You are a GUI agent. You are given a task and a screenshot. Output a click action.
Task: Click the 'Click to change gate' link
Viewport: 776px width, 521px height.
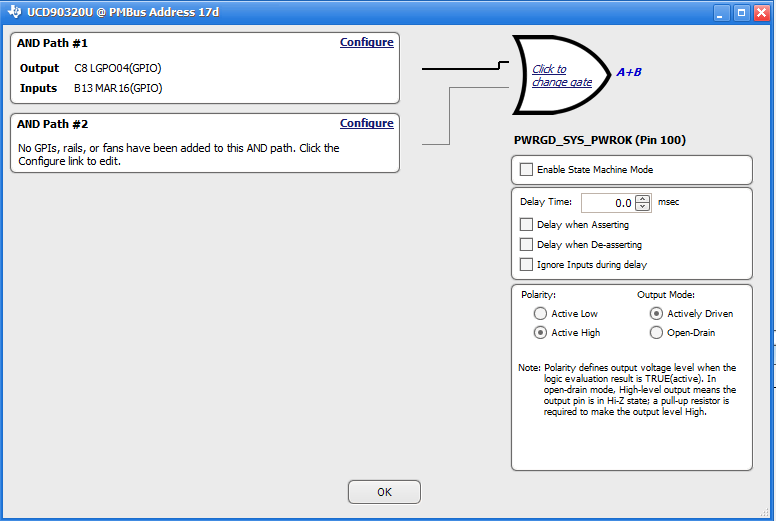(562, 76)
